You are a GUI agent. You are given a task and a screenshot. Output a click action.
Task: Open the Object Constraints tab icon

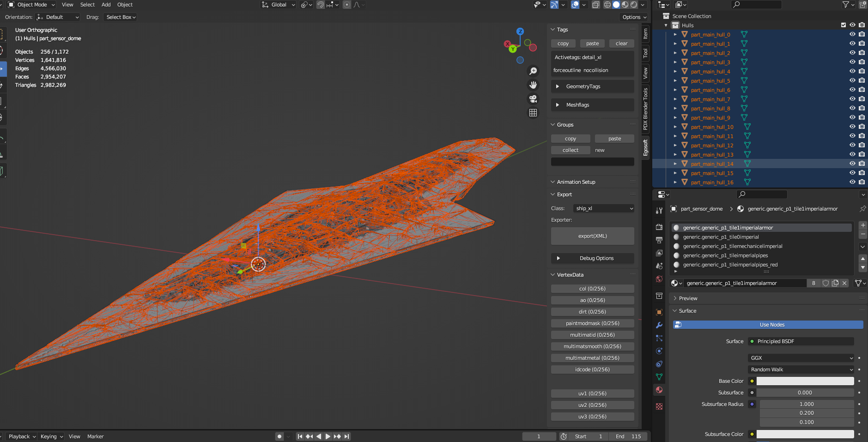click(x=659, y=364)
